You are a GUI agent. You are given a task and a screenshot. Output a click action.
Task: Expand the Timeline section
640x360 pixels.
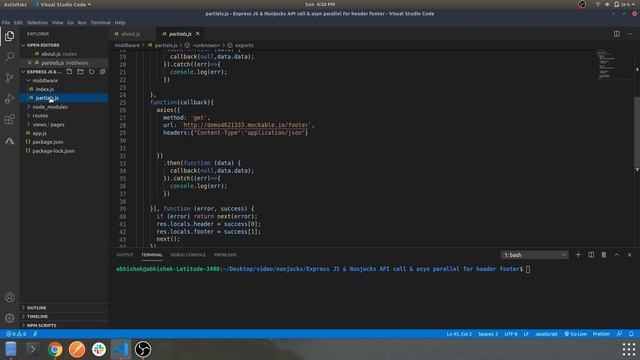[64, 316]
